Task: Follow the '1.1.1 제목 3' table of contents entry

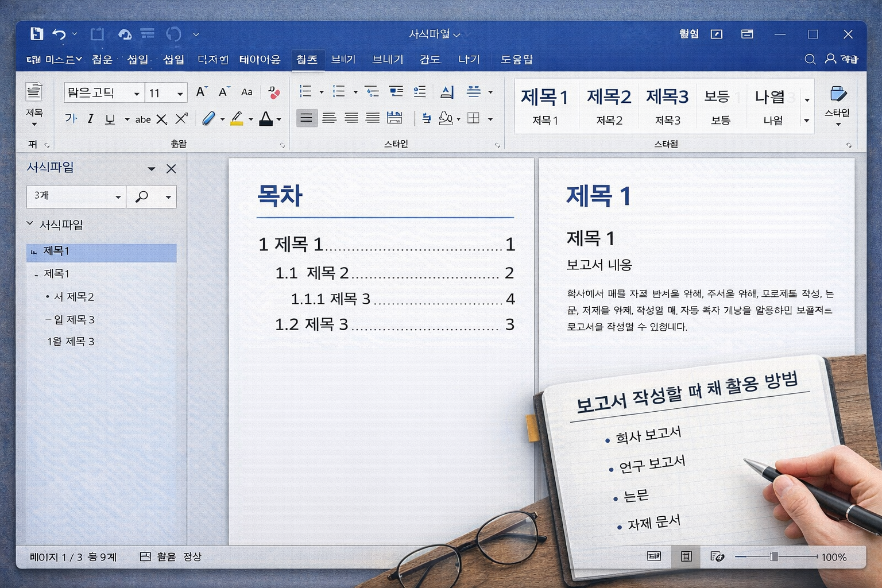Action: tap(403, 299)
